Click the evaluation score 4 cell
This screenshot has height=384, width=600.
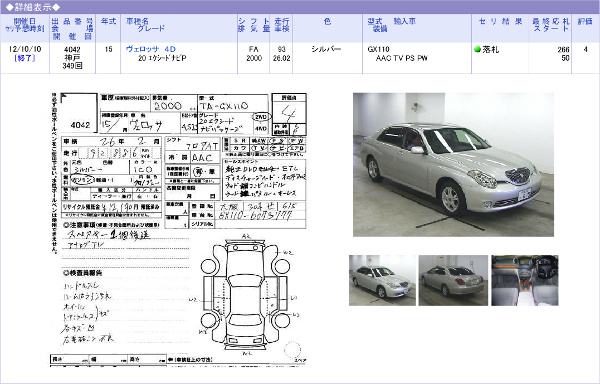pos(585,49)
